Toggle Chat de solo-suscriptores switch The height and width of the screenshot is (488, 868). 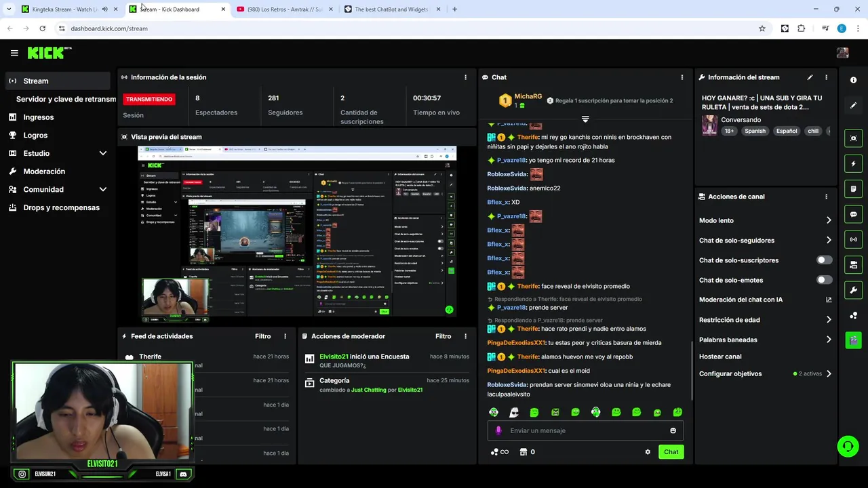(825, 260)
